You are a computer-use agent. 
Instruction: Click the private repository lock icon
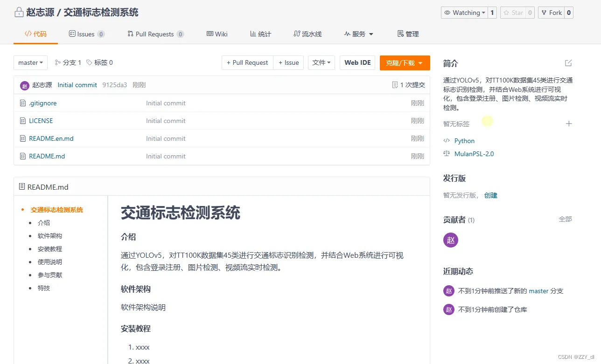[x=19, y=13]
